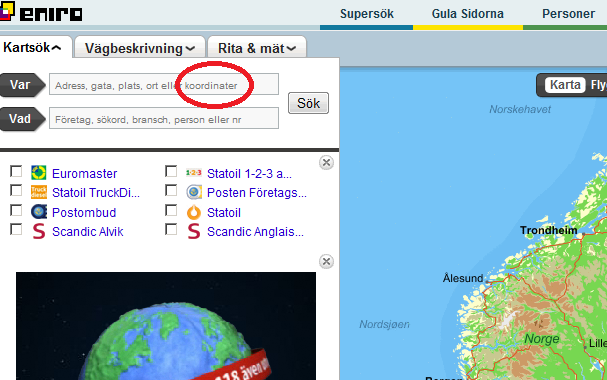Click the Statoil flame drop icon
This screenshot has width=607, height=380.
194,212
